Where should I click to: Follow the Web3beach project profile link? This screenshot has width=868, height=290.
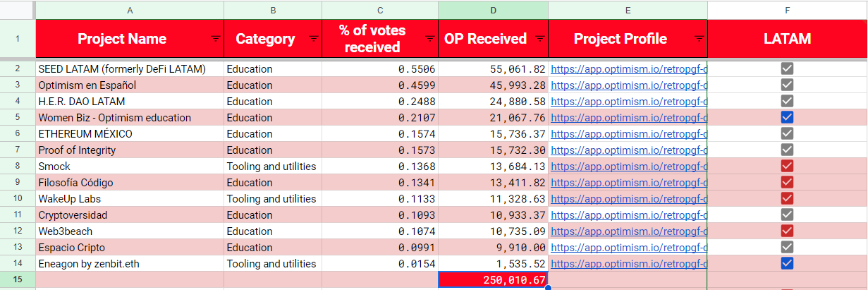(628, 231)
